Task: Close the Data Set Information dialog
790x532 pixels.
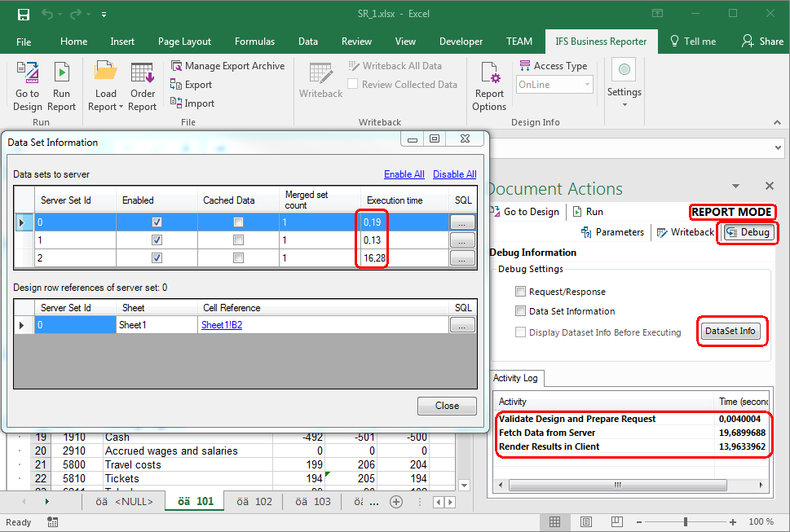Action: (447, 406)
